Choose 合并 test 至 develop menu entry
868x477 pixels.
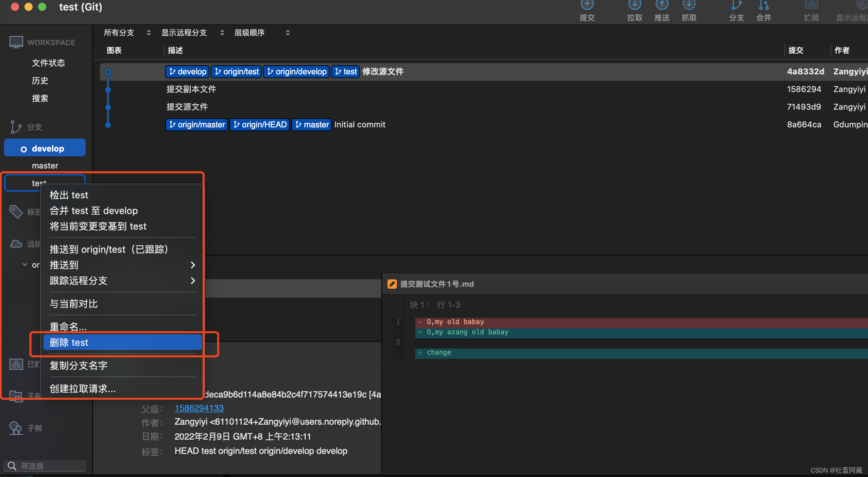tap(94, 211)
